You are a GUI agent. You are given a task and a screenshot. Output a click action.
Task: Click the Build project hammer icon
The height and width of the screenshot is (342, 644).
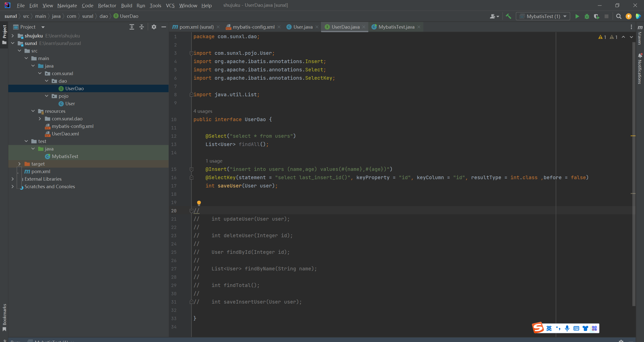coord(508,16)
